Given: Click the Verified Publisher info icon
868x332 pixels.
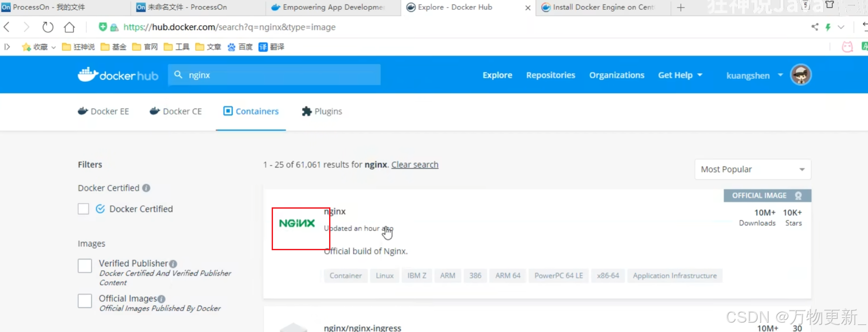Looking at the screenshot, I should tap(173, 264).
